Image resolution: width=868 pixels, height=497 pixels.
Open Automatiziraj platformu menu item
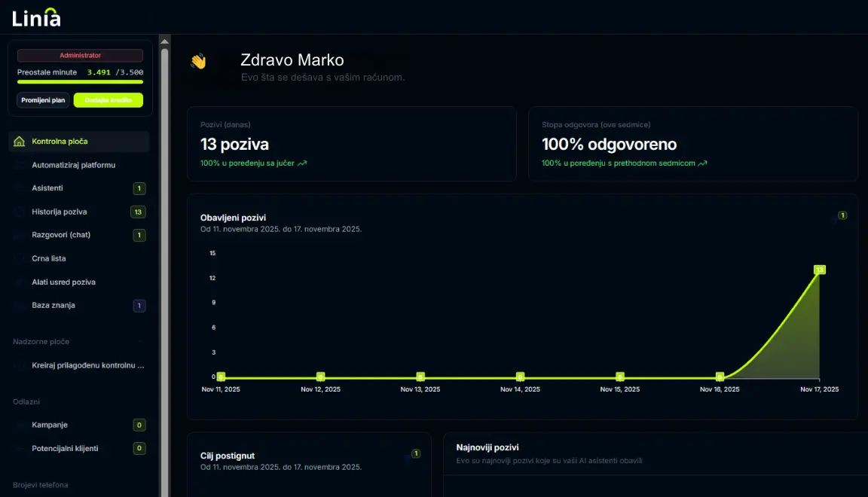pos(73,165)
